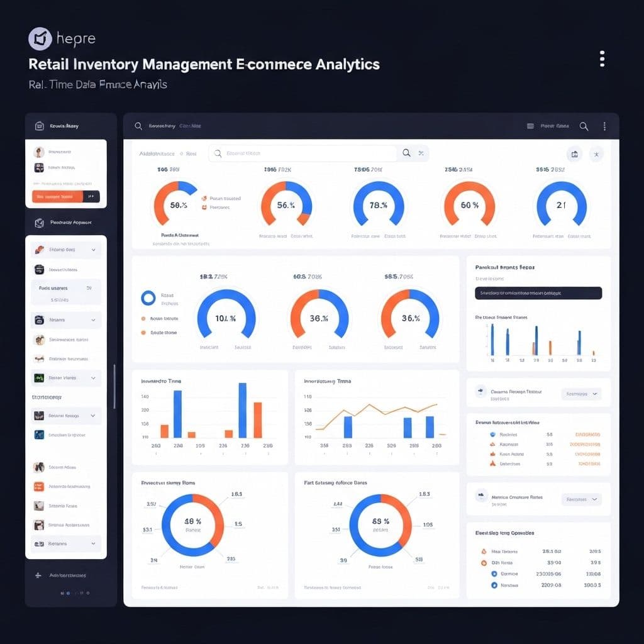Select the second orange dot legend option

coord(144,333)
